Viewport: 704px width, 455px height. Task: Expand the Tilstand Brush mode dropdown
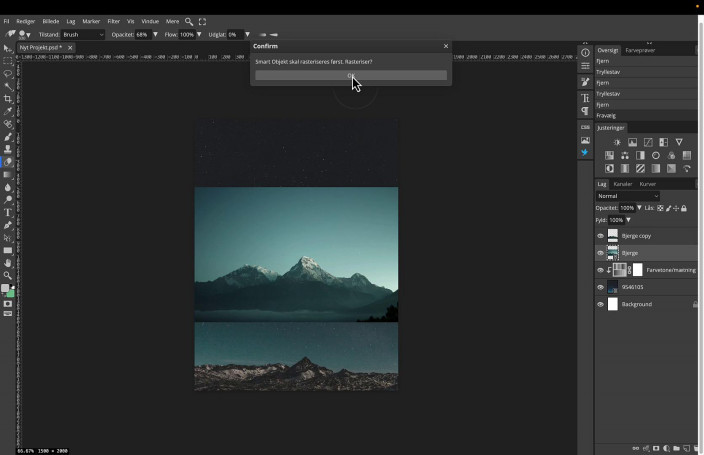point(83,35)
